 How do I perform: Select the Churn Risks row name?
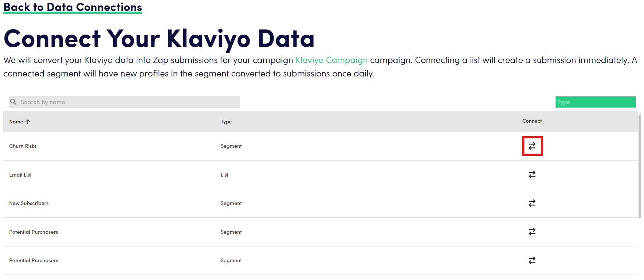coord(23,146)
